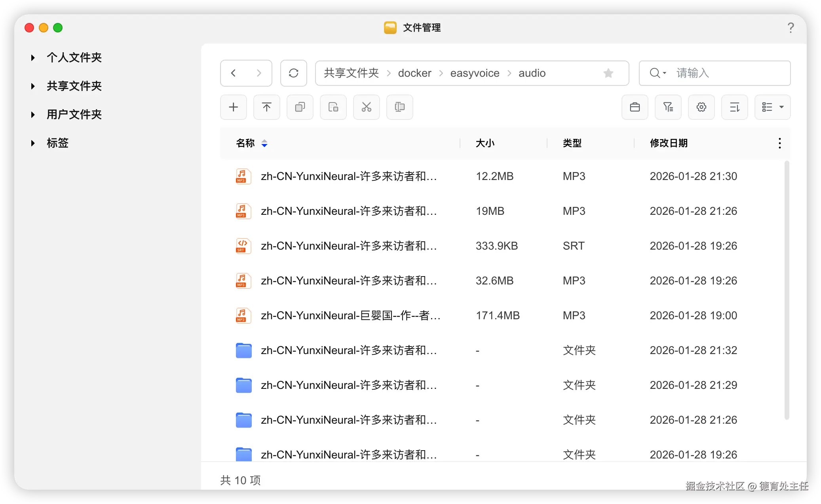Click the upload arrow icon
Viewport: 821px width, 504px height.
coord(267,107)
